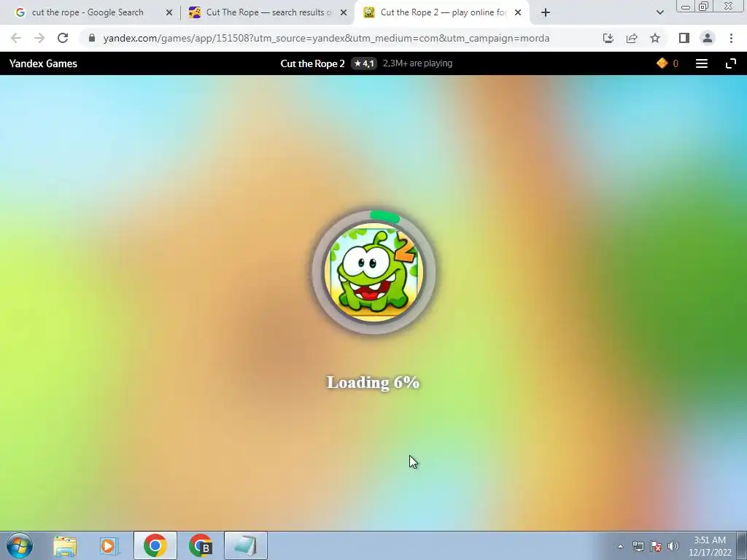Open the Yandex Games hamburger menu
Screen dimensions: 747x560
pyautogui.click(x=702, y=63)
